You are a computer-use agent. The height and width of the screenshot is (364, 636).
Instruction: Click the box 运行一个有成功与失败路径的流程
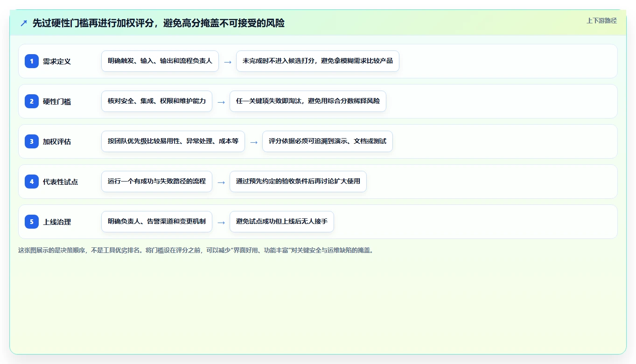tap(157, 182)
